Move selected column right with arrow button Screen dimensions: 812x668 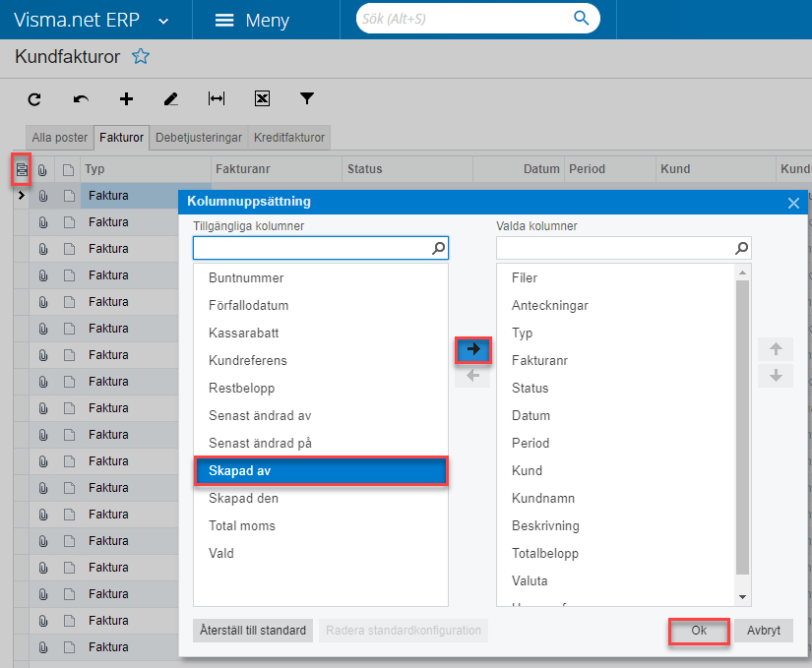pos(472,349)
